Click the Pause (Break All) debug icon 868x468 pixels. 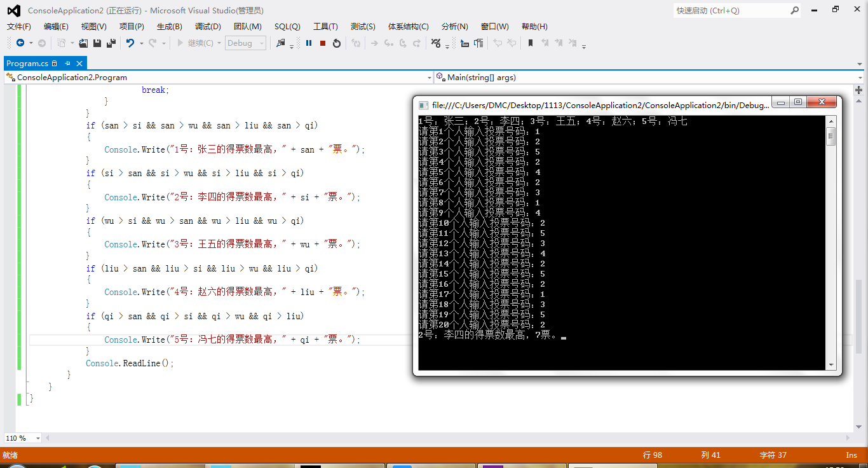click(309, 43)
